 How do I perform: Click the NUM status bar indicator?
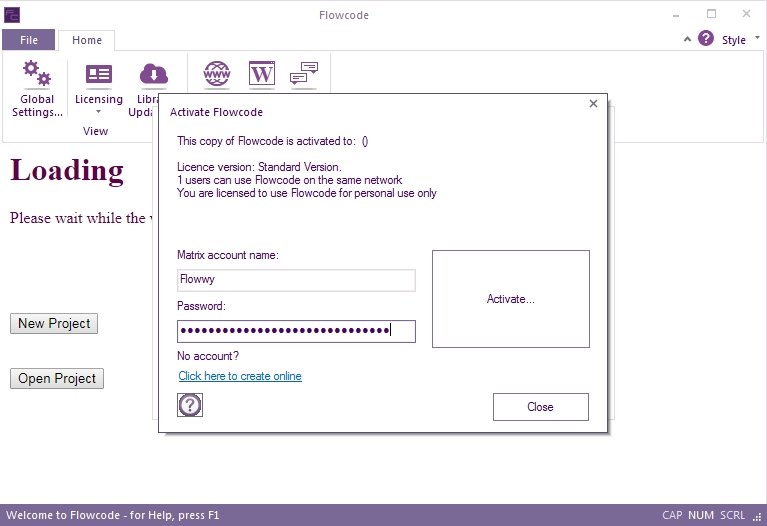coord(700,515)
